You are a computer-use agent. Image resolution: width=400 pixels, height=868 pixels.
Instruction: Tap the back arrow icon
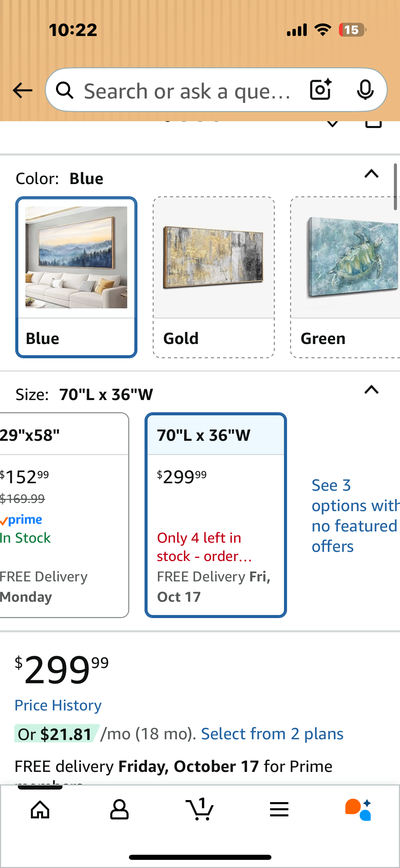[x=22, y=90]
